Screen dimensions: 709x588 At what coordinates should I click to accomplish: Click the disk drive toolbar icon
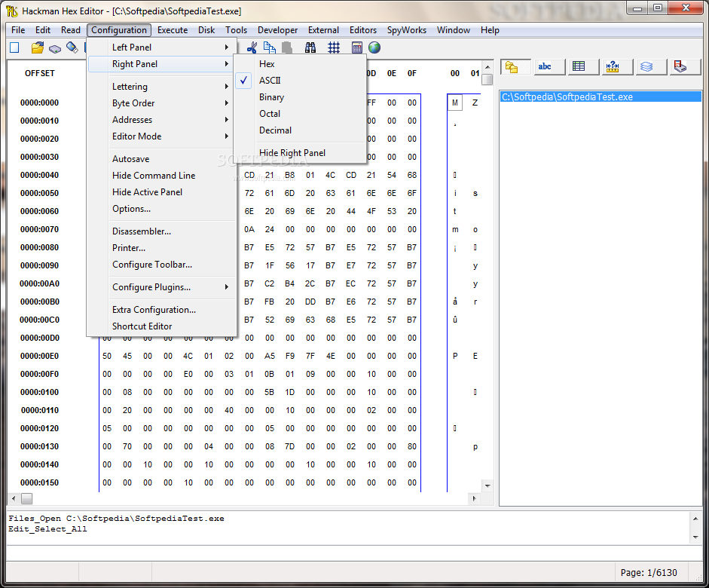55,48
